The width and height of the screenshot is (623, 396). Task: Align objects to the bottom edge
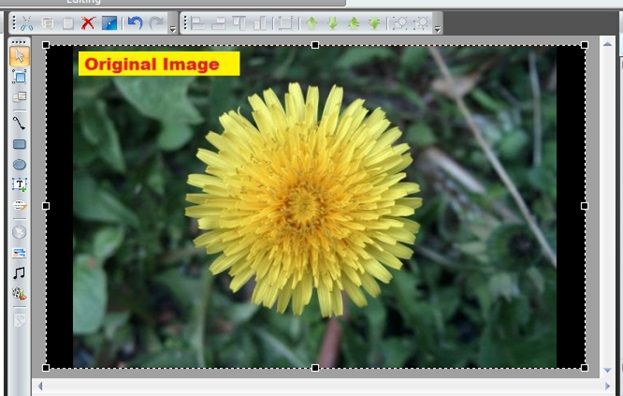[x=260, y=23]
